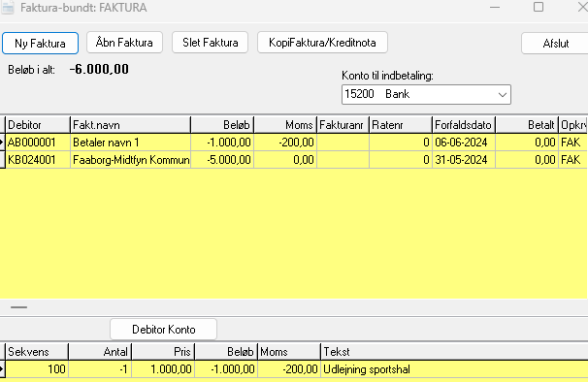The width and height of the screenshot is (588, 382).
Task: Delete invoice via Slet Faktura button
Action: [x=210, y=43]
